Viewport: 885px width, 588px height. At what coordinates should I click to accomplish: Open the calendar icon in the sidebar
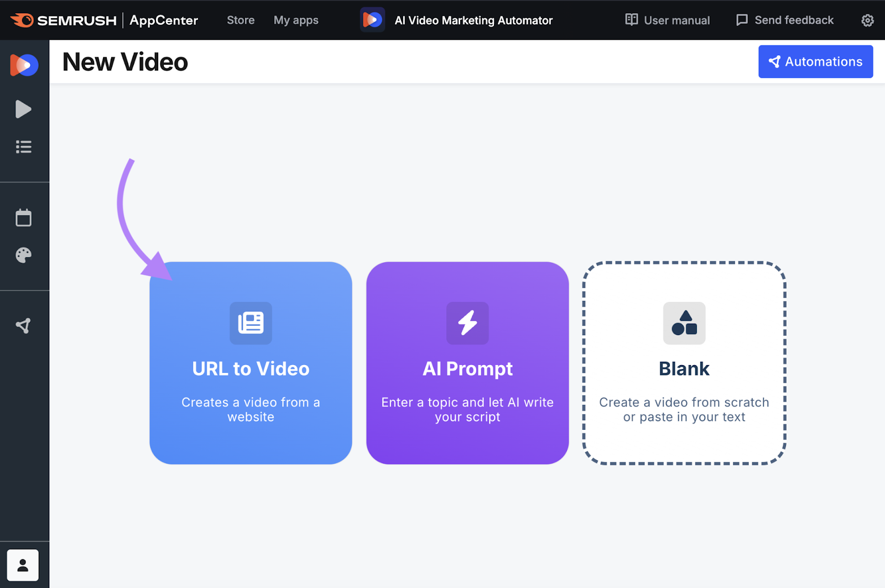pyautogui.click(x=23, y=218)
